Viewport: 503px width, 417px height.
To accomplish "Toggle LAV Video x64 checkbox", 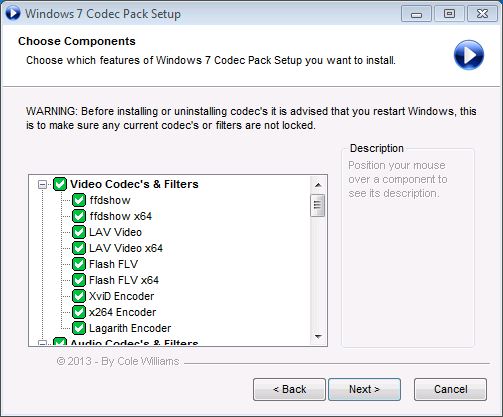I will tap(79, 248).
